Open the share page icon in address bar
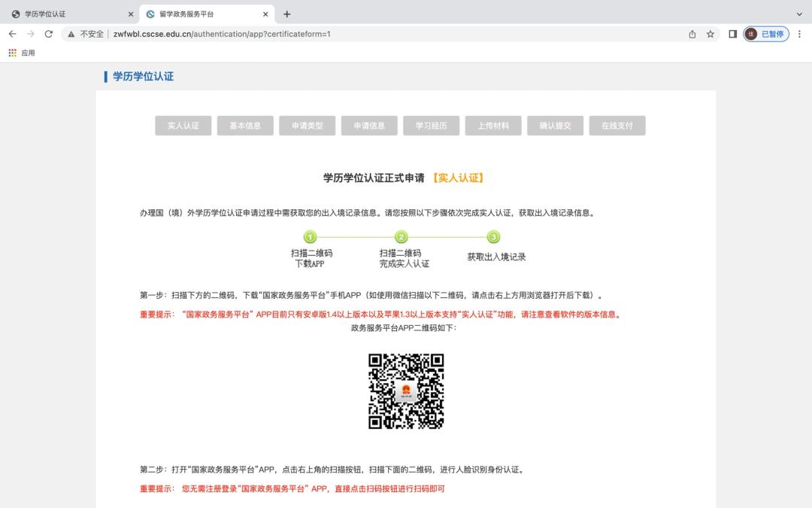Viewport: 812px width, 508px height. click(692, 34)
